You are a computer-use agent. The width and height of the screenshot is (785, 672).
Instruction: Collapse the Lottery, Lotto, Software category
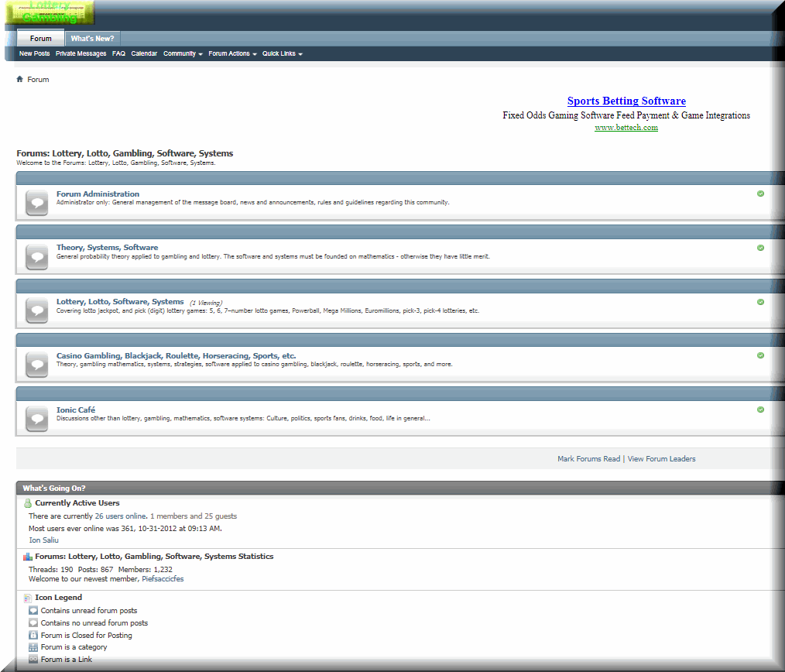[760, 302]
